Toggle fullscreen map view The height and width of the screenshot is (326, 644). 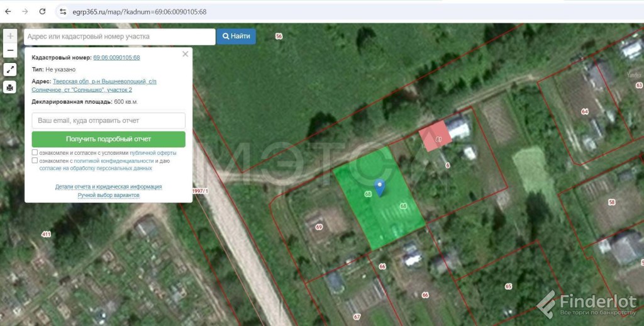[10, 70]
